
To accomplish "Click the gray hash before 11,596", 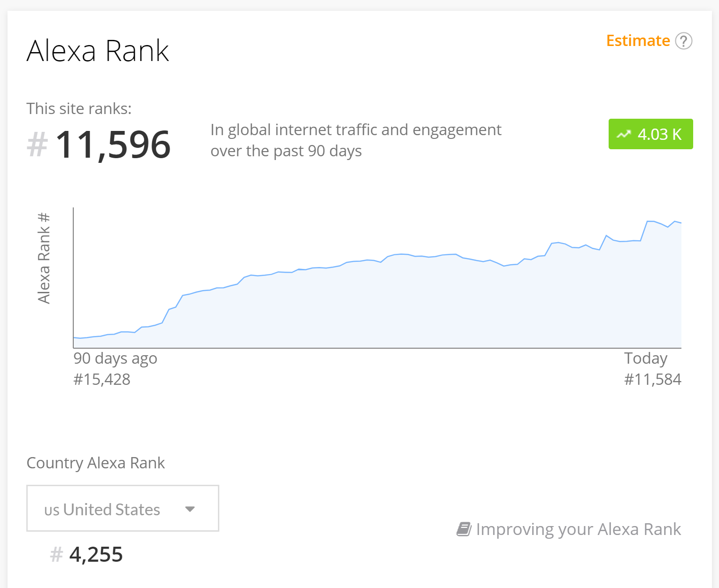I will (38, 145).
